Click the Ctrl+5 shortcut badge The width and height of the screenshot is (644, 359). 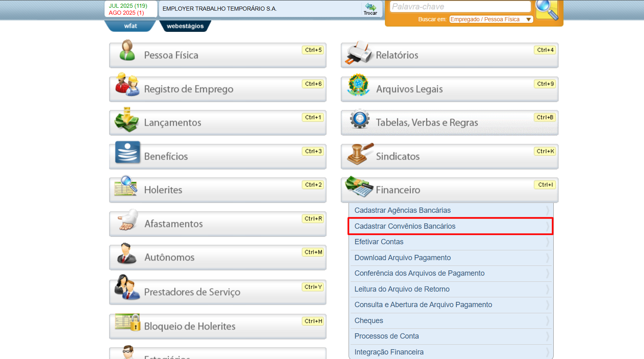313,50
